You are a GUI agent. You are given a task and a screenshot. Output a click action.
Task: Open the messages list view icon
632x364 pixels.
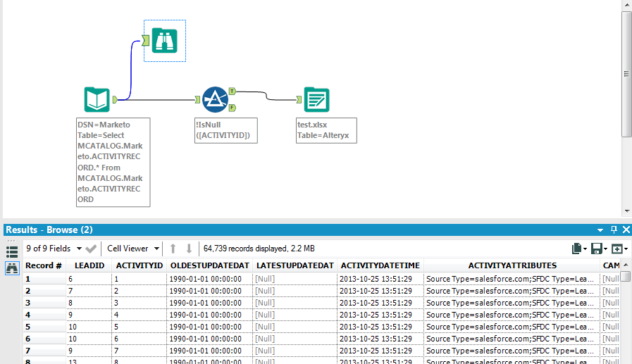[12, 251]
